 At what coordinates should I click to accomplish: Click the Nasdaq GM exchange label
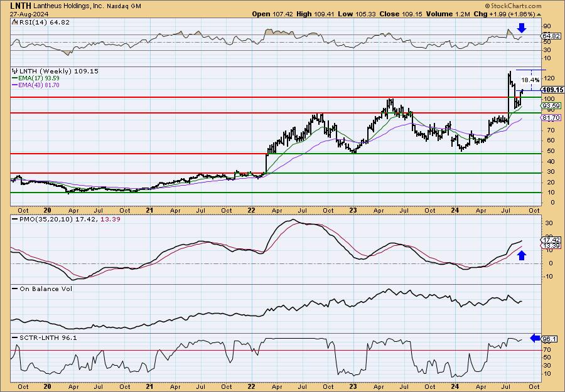click(123, 6)
